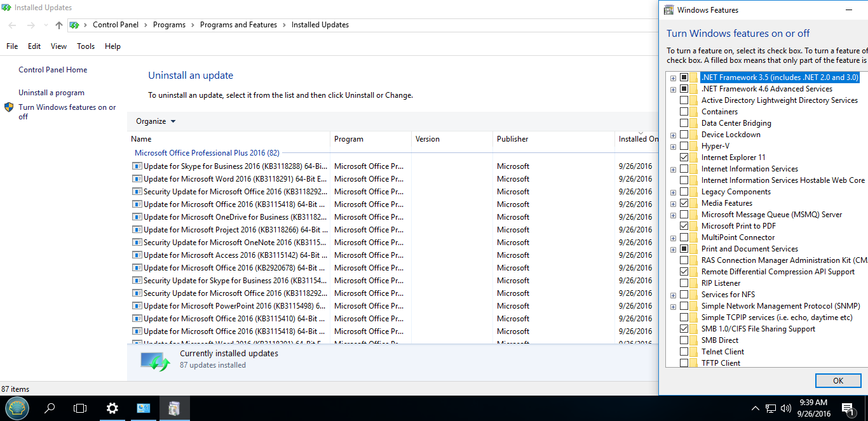Click the icon beside Update for Microsoft PowerPoint 2016

click(x=137, y=306)
